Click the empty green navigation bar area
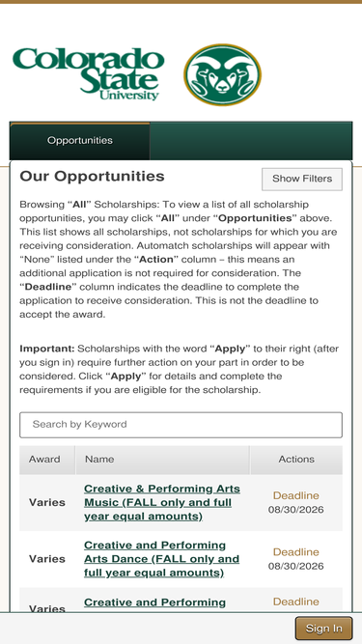 251,141
